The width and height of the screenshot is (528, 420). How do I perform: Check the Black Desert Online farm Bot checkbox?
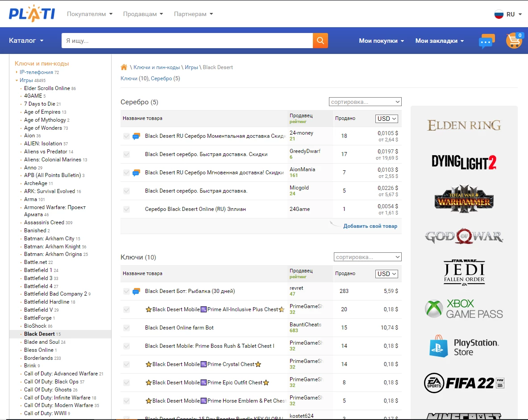(x=127, y=328)
